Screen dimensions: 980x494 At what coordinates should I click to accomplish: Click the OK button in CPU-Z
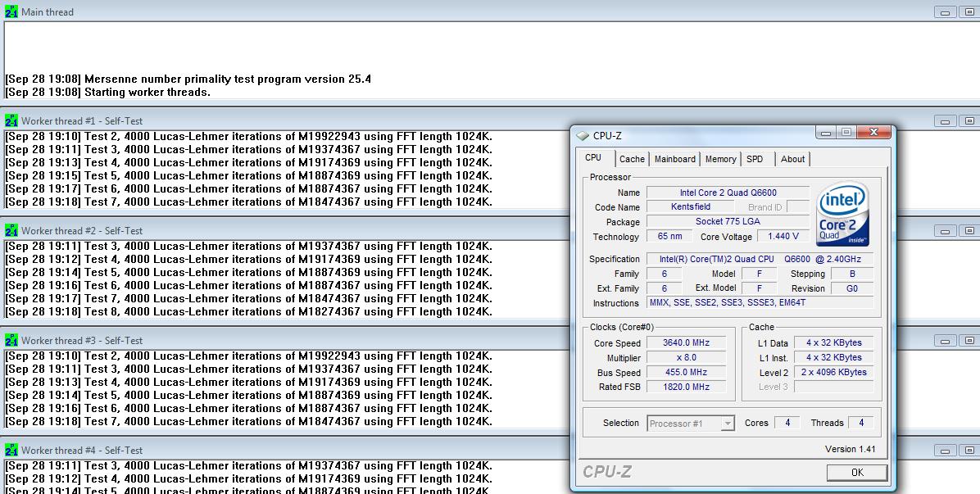857,473
